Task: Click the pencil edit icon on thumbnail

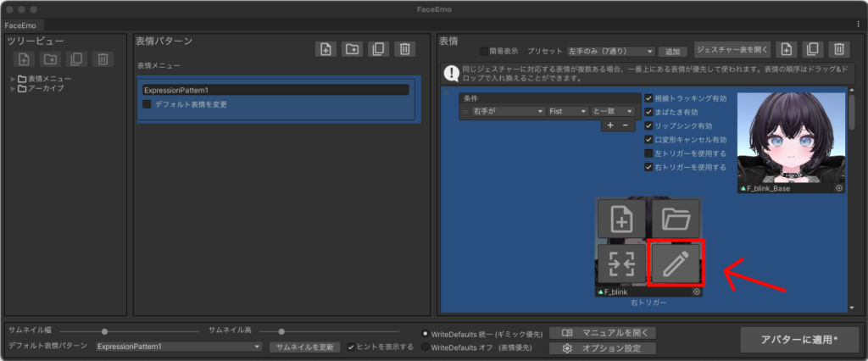Action: [x=675, y=263]
